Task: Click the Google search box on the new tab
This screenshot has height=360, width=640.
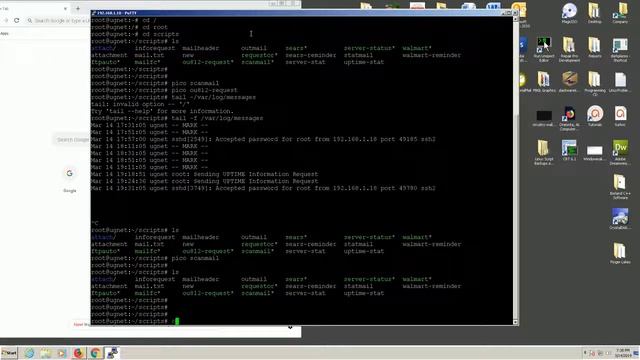Action: coord(72,140)
